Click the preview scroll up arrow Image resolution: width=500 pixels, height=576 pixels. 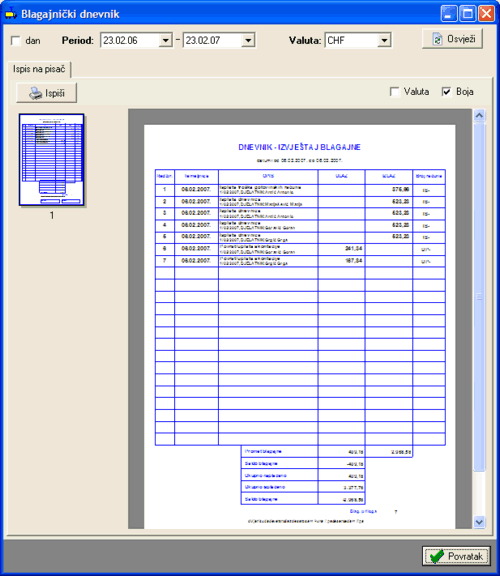pos(479,116)
